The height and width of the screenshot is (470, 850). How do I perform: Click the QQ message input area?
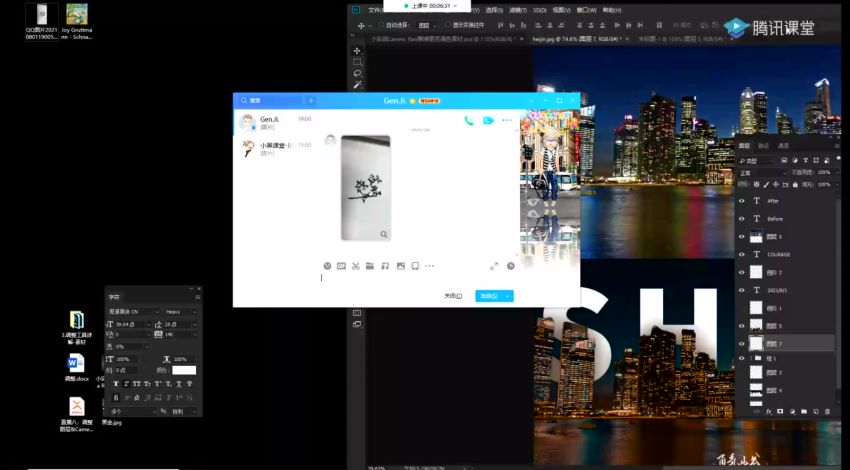pyautogui.click(x=417, y=279)
